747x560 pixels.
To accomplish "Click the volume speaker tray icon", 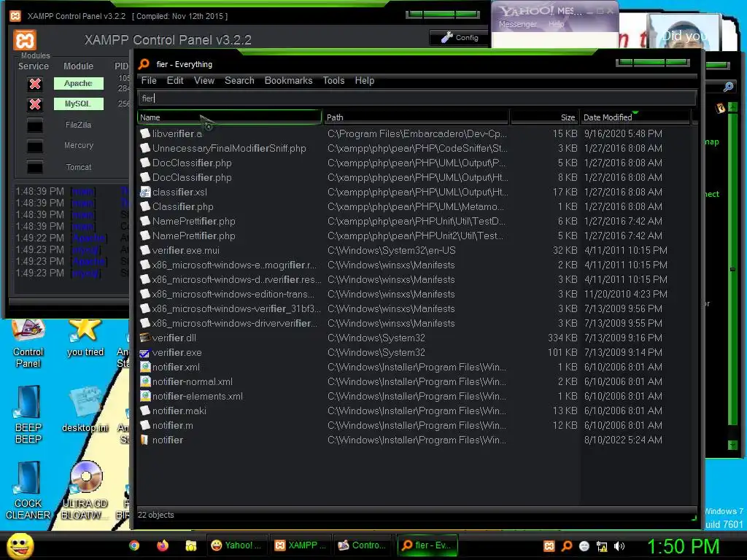I will [619, 546].
